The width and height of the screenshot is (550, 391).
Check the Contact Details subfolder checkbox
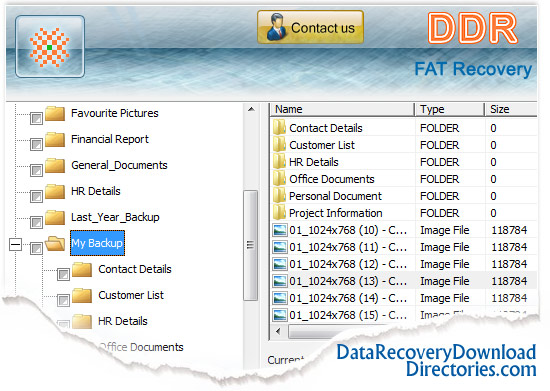(x=63, y=274)
